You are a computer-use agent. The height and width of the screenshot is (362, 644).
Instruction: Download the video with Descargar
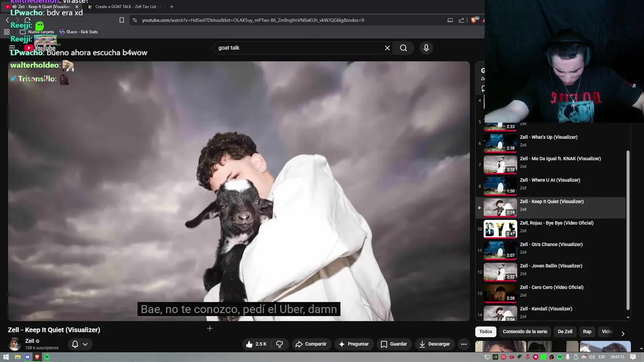pyautogui.click(x=434, y=344)
